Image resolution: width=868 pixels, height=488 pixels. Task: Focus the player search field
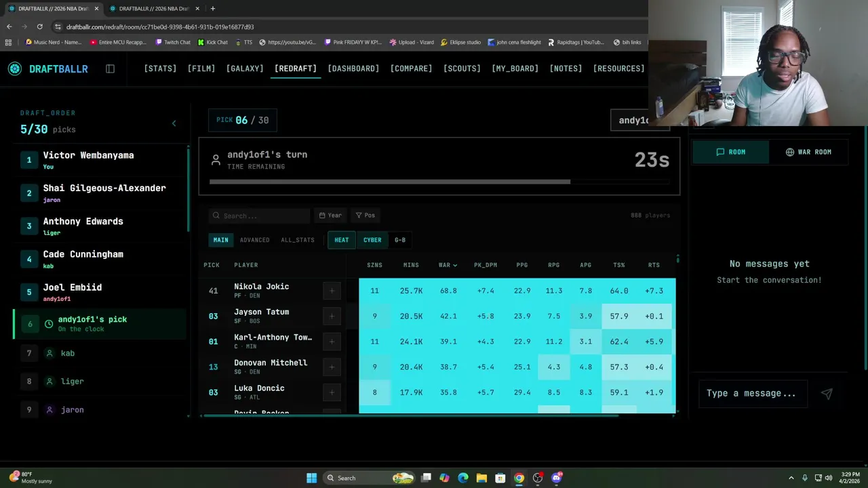click(260, 216)
